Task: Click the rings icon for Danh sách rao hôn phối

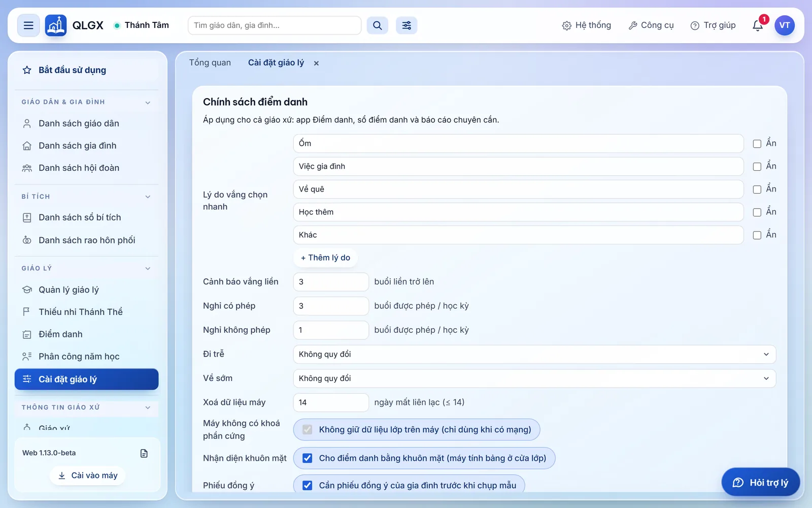Action: pos(27,240)
